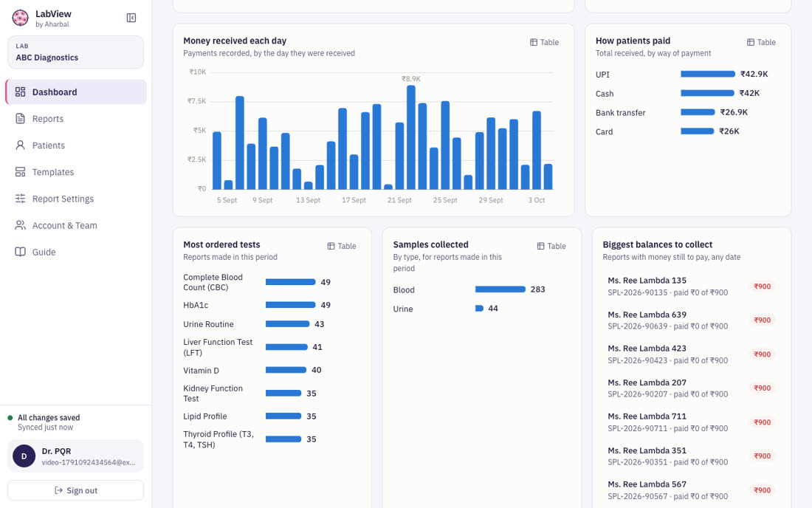
Task: Click the LabView logo icon
Action: pos(20,18)
